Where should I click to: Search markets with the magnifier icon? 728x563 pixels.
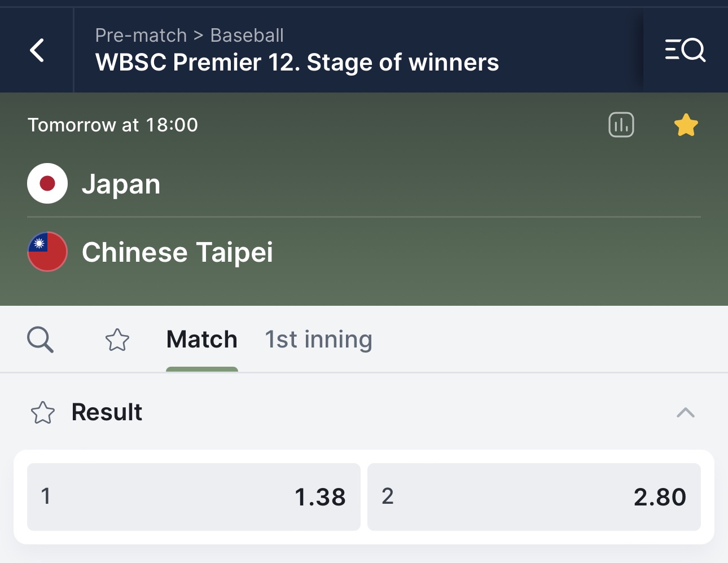coord(40,340)
